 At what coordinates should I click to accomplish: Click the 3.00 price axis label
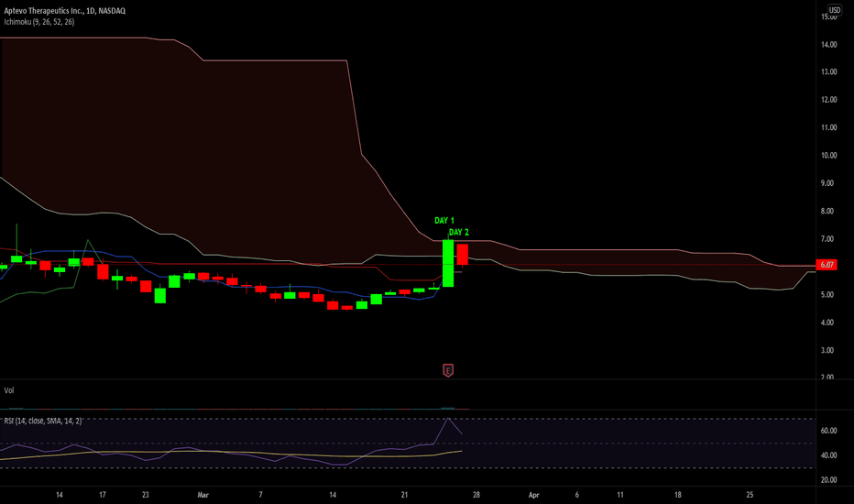pyautogui.click(x=827, y=350)
